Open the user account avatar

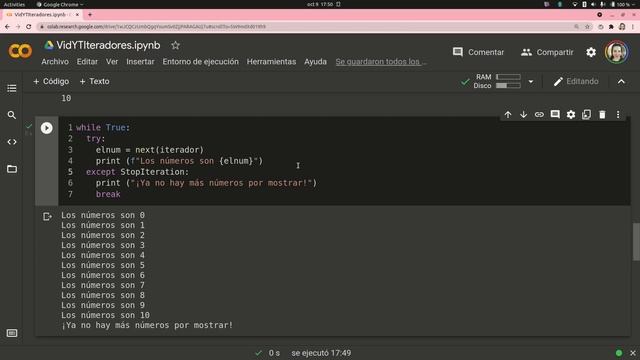616,52
